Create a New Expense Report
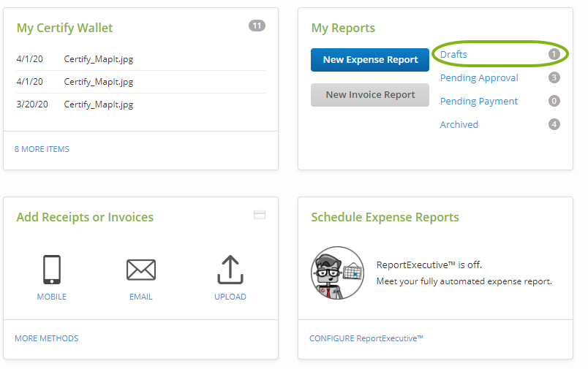The image size is (588, 369). coord(370,60)
